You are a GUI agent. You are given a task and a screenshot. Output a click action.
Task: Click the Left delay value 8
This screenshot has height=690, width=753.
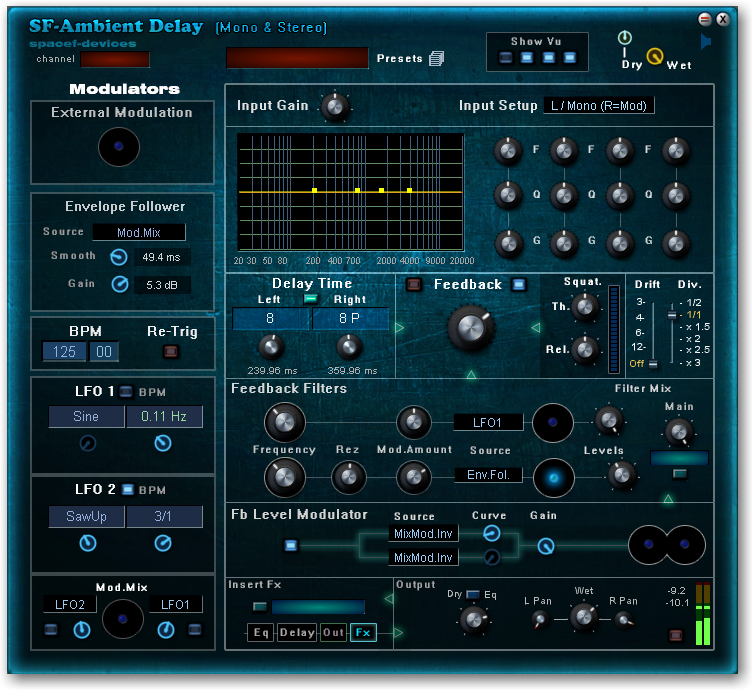[270, 318]
